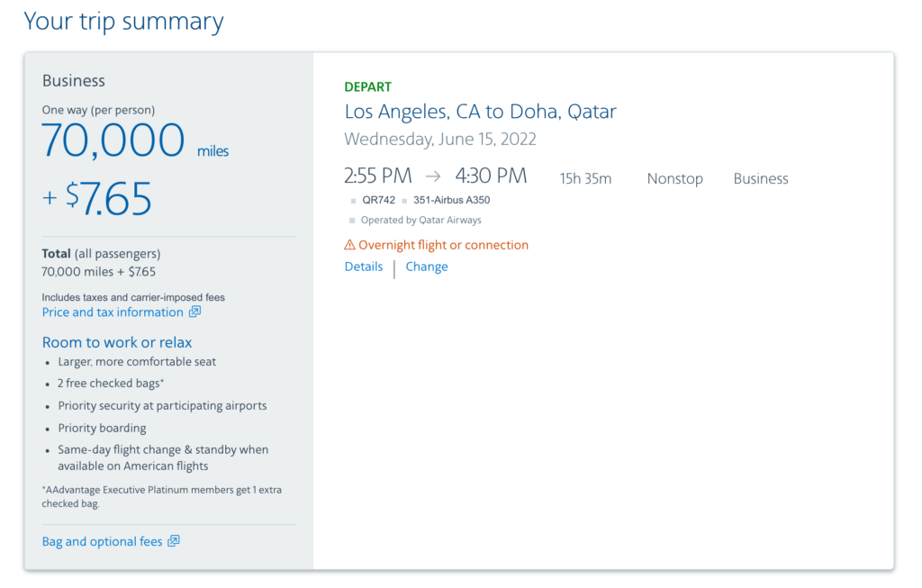This screenshot has height=588, width=922.
Task: Click the Room to work or relax heading
Action: point(116,342)
